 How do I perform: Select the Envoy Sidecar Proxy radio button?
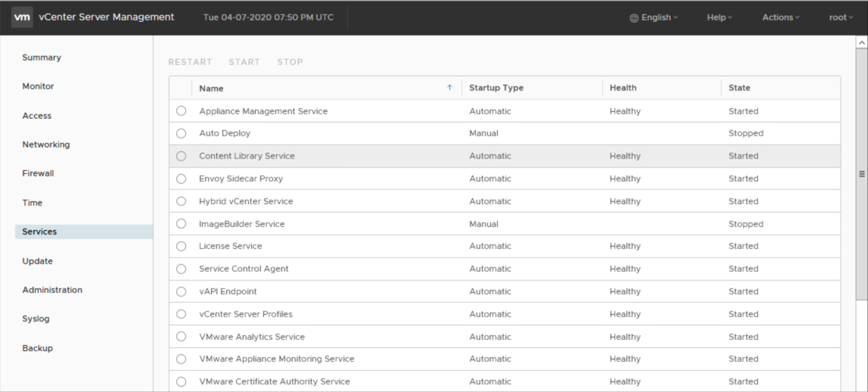pyautogui.click(x=181, y=179)
